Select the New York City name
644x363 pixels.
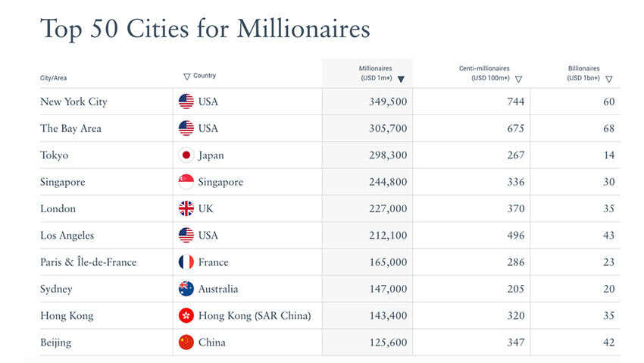point(73,102)
